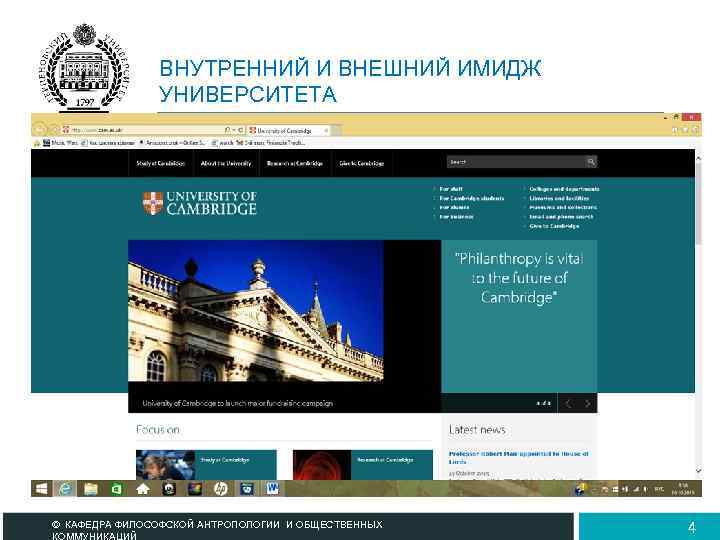The height and width of the screenshot is (540, 720).
Task: Go to next carousel slide
Action: tap(588, 404)
